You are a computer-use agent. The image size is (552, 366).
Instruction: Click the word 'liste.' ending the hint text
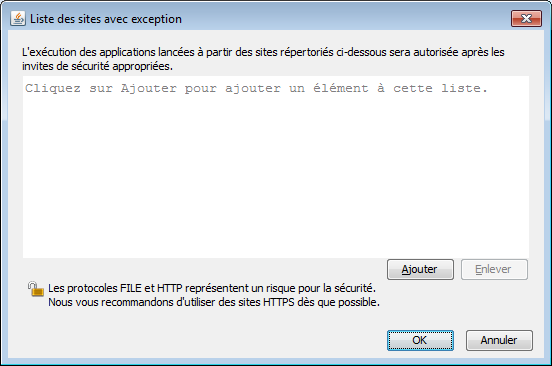464,88
